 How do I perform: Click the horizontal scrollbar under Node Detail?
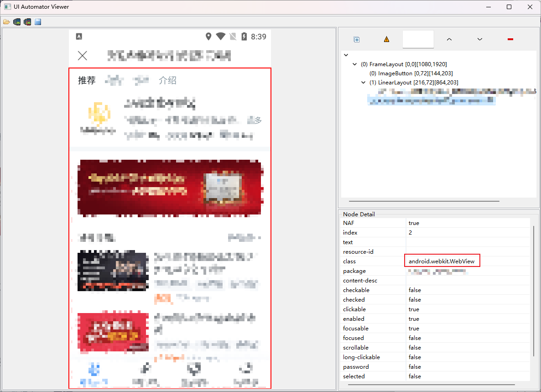pyautogui.click(x=432, y=384)
